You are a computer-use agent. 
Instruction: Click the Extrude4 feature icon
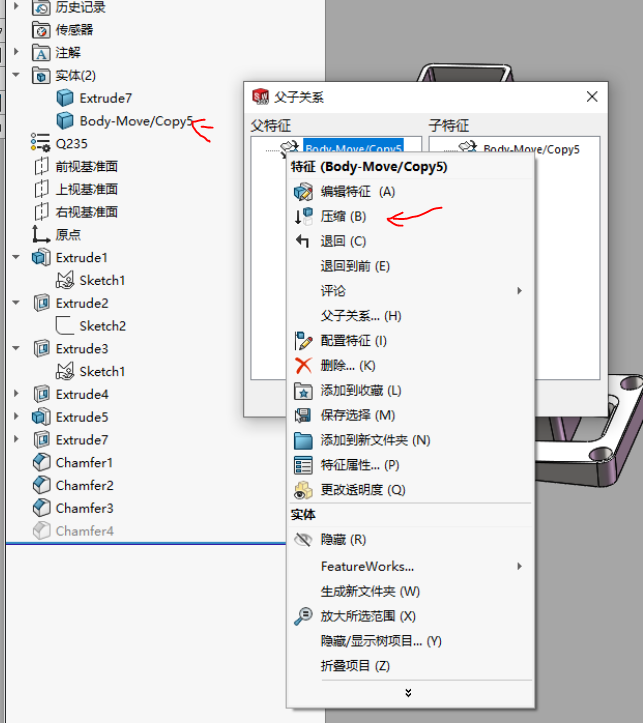click(41, 394)
